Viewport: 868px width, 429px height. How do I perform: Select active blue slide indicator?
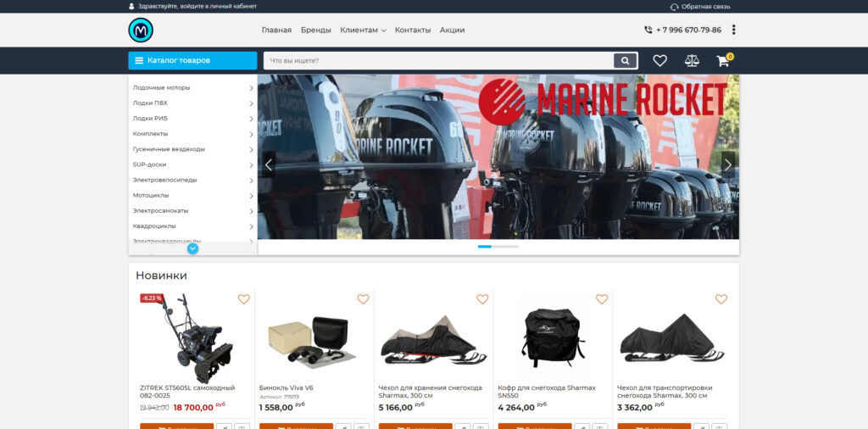(484, 247)
